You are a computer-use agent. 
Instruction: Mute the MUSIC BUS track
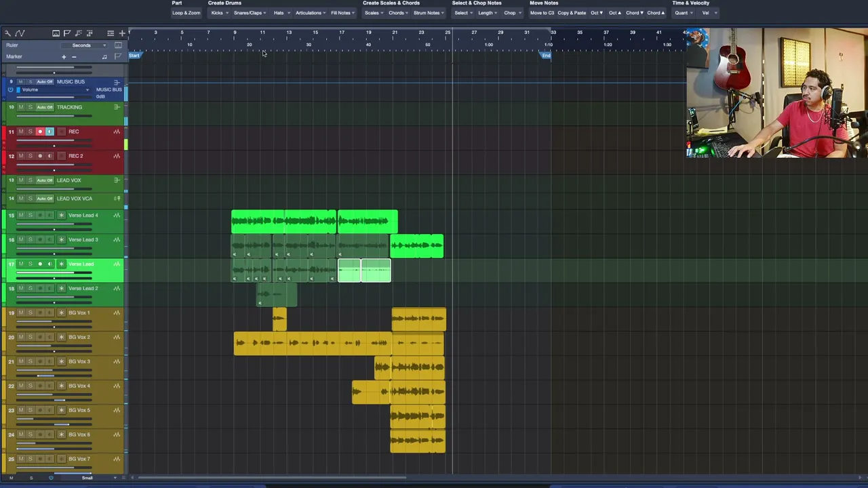pyautogui.click(x=20, y=82)
